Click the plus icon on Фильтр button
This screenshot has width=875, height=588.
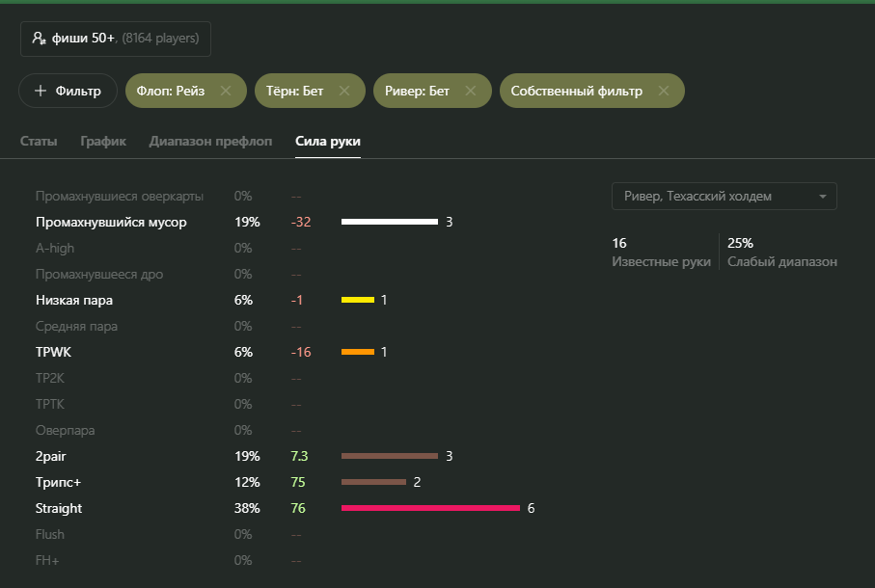41,91
